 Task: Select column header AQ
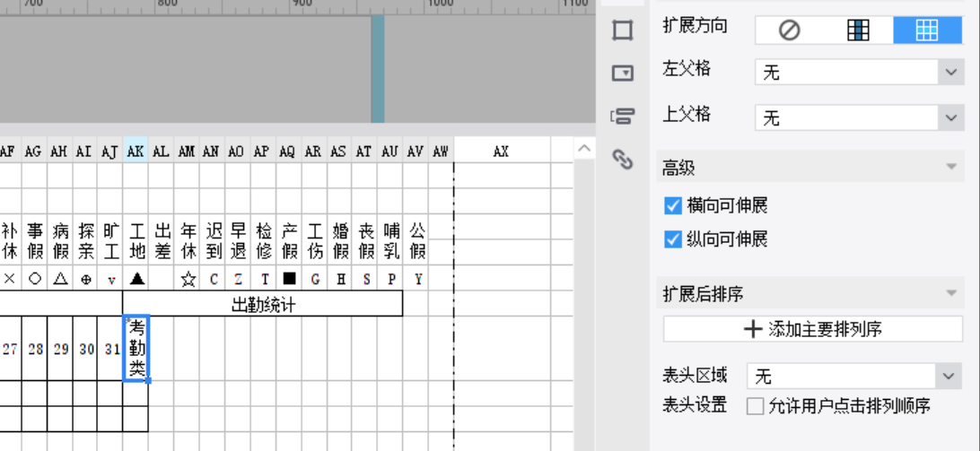pyautogui.click(x=288, y=152)
